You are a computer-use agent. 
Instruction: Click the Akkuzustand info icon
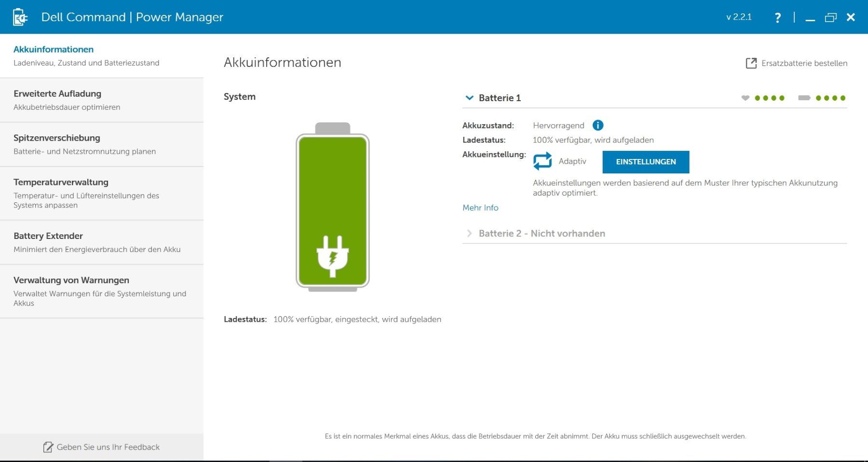tap(597, 125)
